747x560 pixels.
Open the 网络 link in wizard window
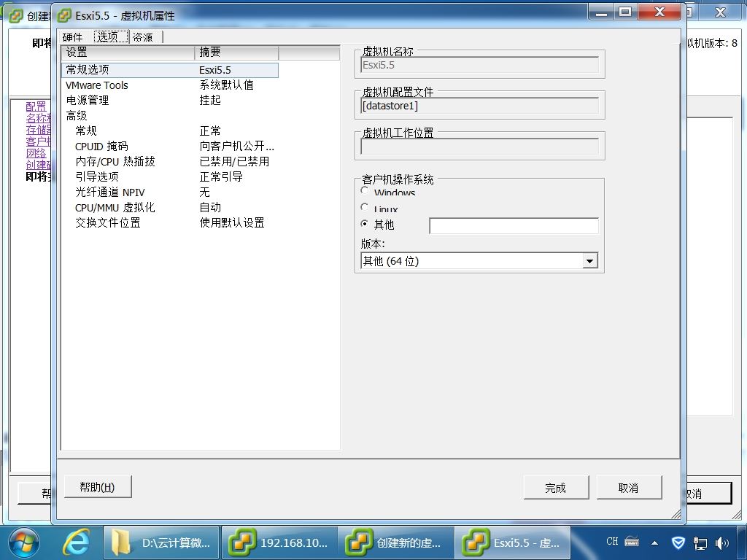point(36,153)
